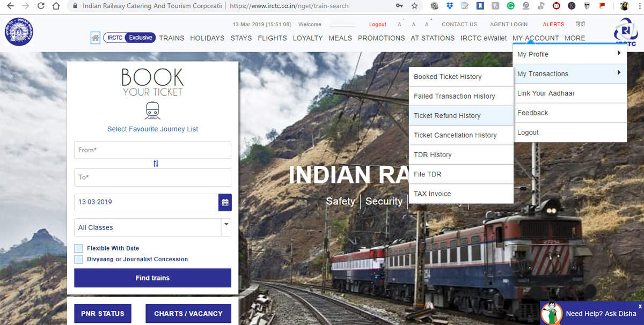Choose Logout in account dropdown
The height and width of the screenshot is (325, 644).
click(570, 132)
